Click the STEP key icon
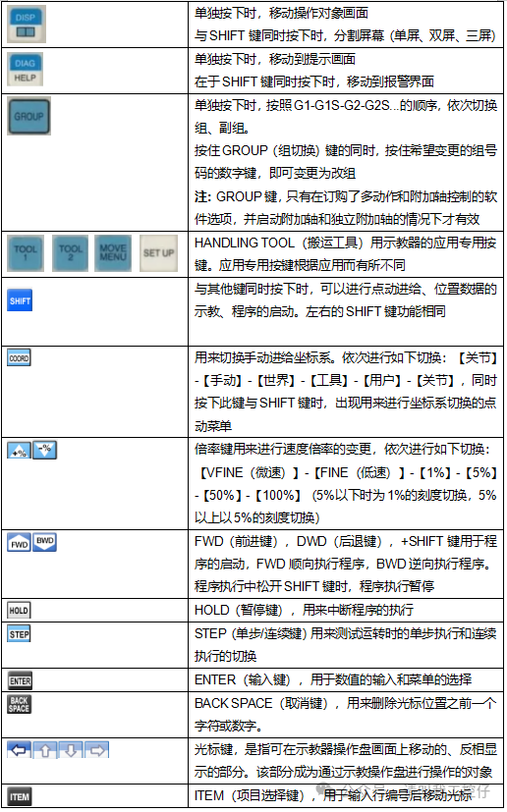 click(20, 634)
